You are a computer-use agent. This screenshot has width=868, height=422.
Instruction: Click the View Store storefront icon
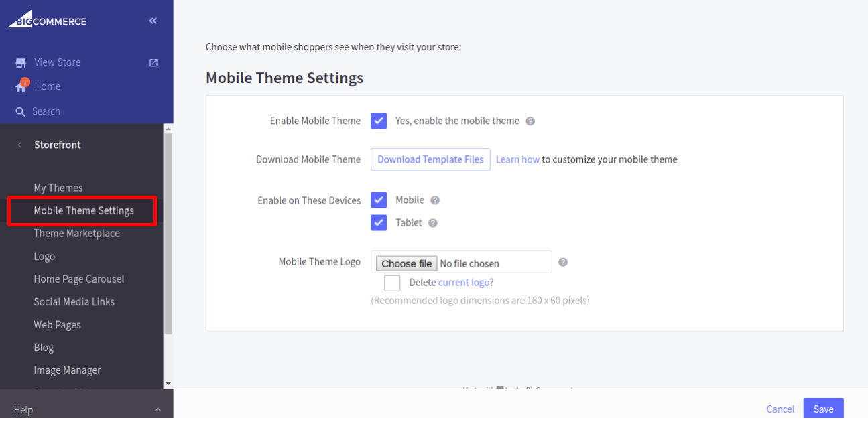tap(21, 63)
